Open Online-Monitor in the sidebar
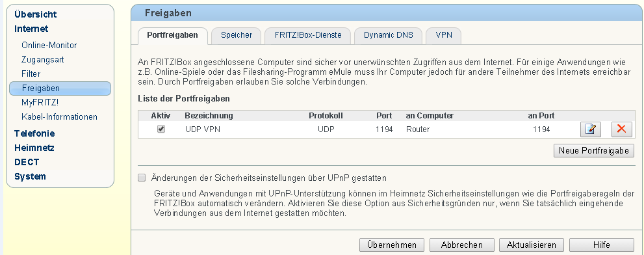644x255 pixels. (x=49, y=46)
